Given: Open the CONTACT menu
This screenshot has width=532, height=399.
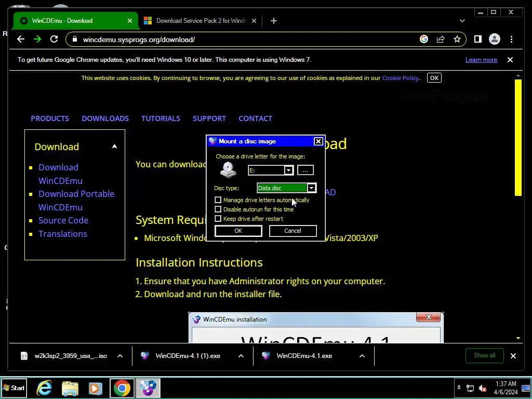Looking at the screenshot, I should [x=255, y=118].
